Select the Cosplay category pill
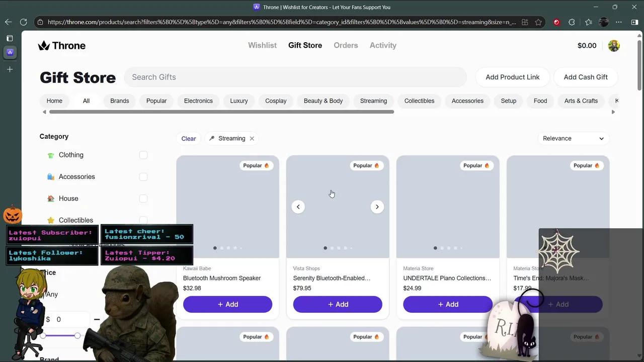The image size is (644, 362). [x=276, y=101]
